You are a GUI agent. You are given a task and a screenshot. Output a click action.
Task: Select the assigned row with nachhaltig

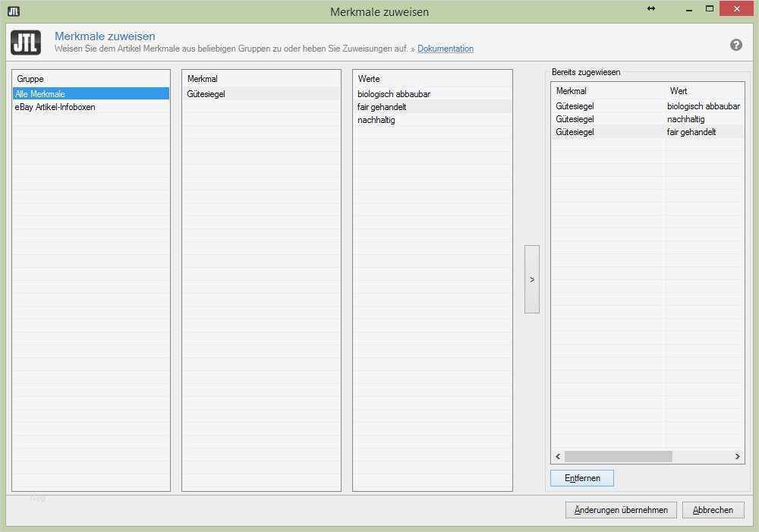pyautogui.click(x=645, y=119)
